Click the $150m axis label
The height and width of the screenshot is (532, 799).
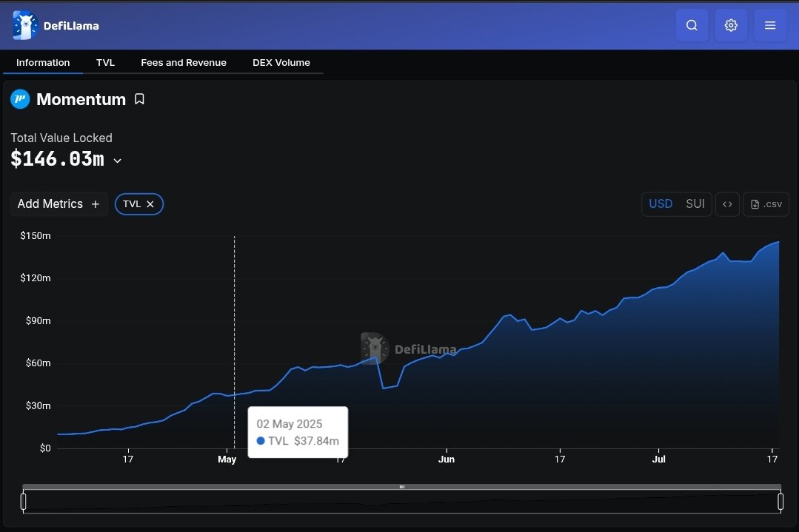click(35, 236)
